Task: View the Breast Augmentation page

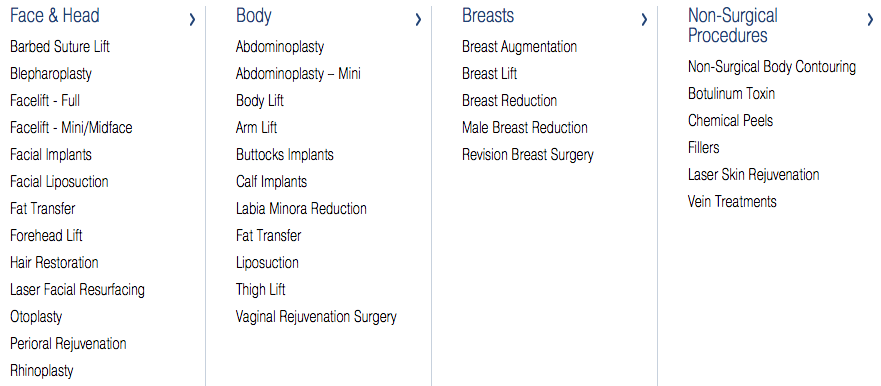Action: (x=519, y=47)
